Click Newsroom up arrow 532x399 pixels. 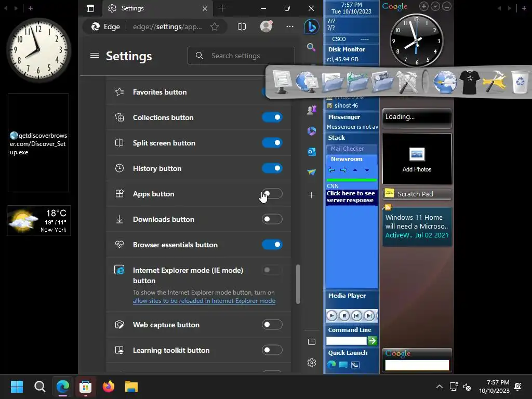pyautogui.click(x=355, y=170)
